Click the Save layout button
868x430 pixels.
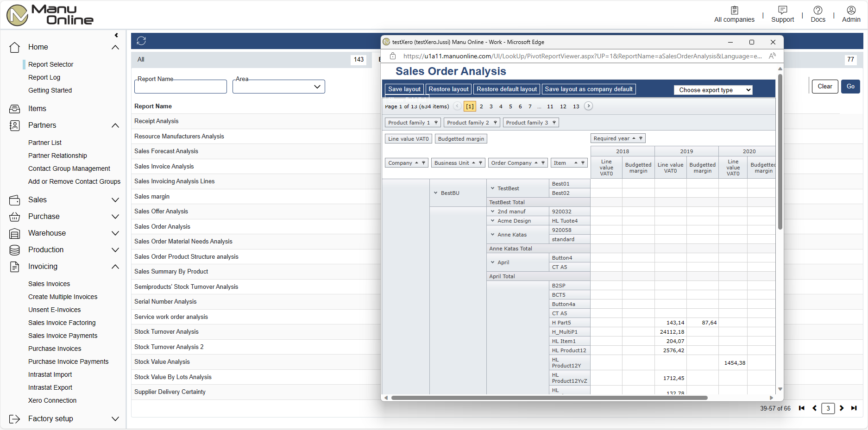point(404,89)
